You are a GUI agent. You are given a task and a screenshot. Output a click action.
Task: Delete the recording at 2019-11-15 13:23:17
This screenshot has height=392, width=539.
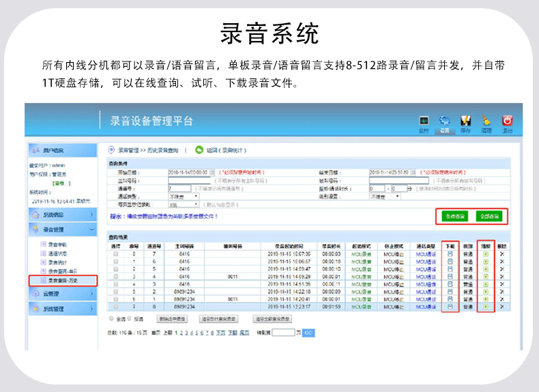502,307
